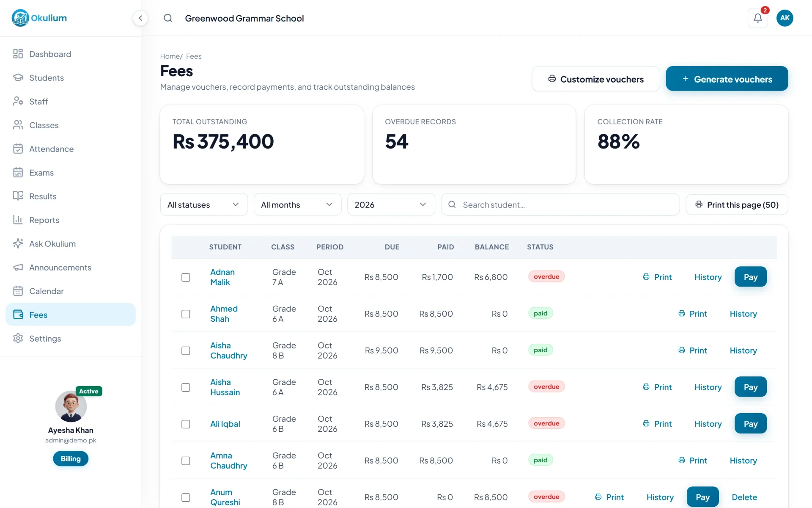
Task: Select Fees in the sidebar
Action: tap(71, 315)
